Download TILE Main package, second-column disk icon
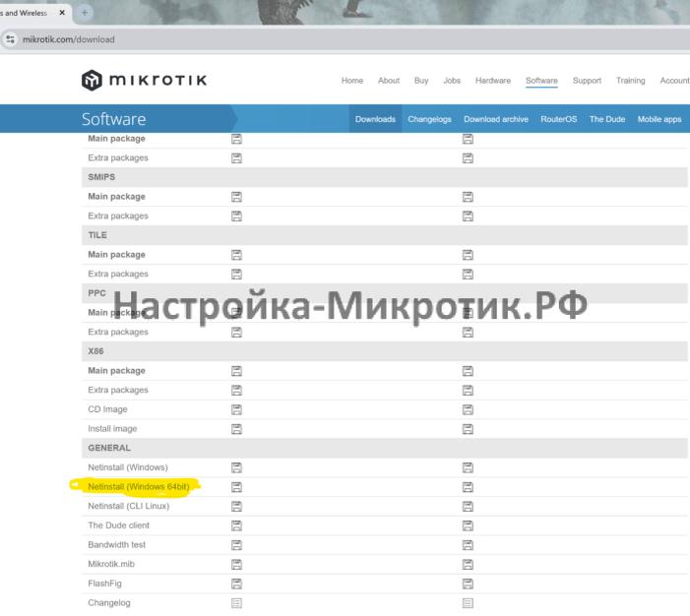 [468, 255]
